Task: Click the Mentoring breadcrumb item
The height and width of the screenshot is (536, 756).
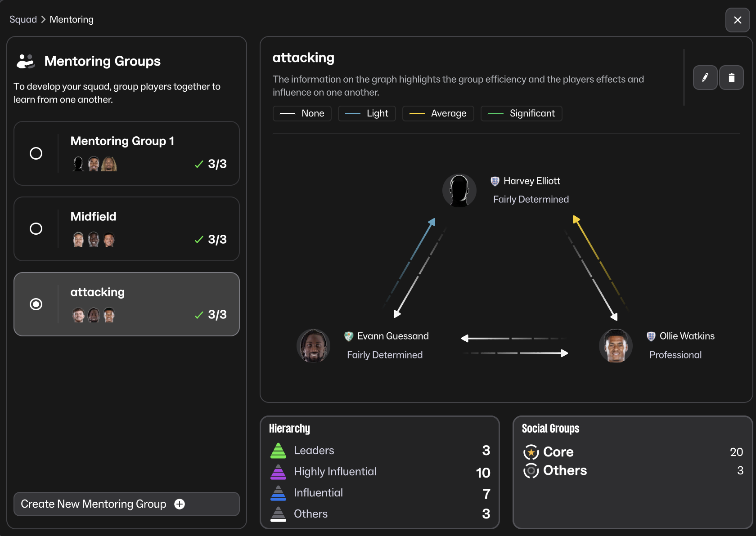Action: (x=72, y=19)
